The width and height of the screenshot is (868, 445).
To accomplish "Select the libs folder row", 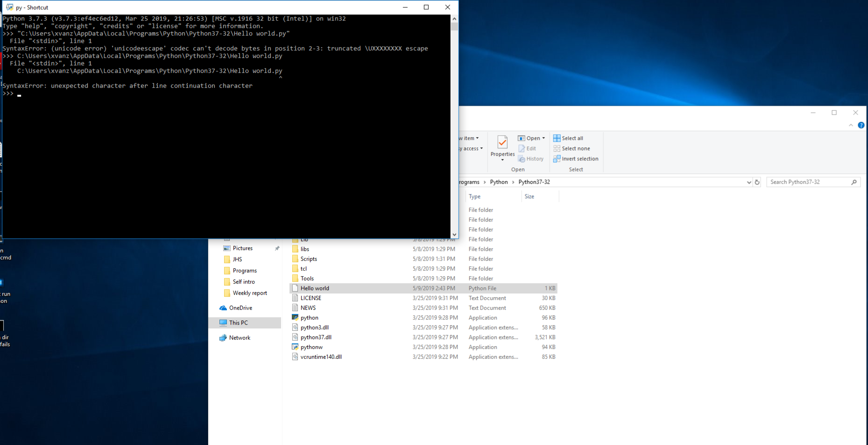I will click(423, 249).
